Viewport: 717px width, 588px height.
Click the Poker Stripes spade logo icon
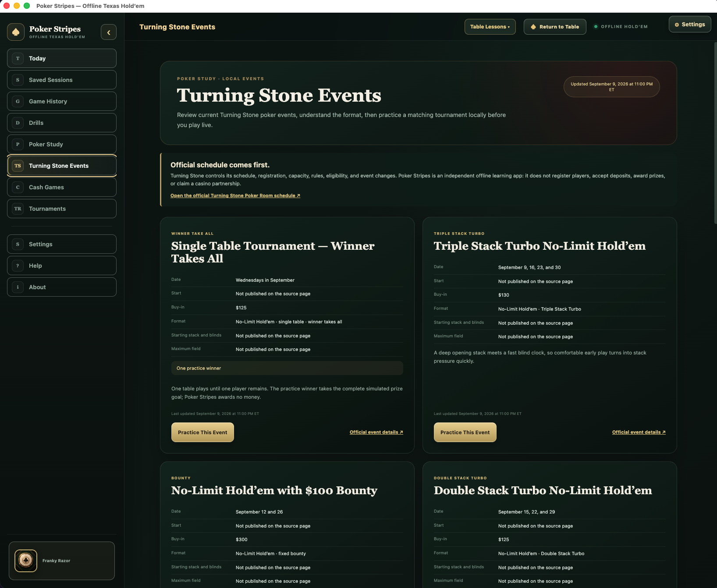click(16, 32)
